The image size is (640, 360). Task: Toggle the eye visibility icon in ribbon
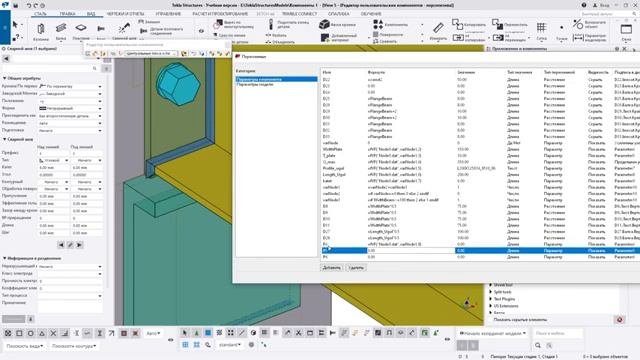tap(201, 31)
